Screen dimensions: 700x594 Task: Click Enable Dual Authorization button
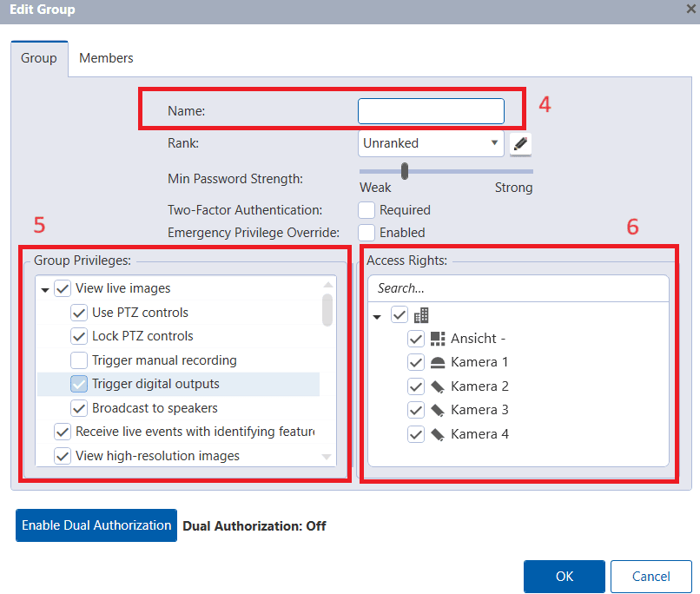click(x=96, y=525)
